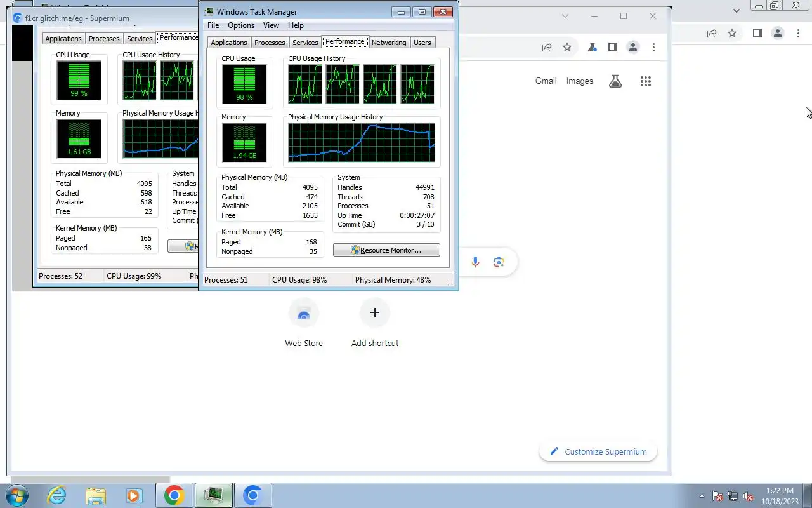
Task: Open Services tab in the Supermium remote window
Action: [140, 39]
